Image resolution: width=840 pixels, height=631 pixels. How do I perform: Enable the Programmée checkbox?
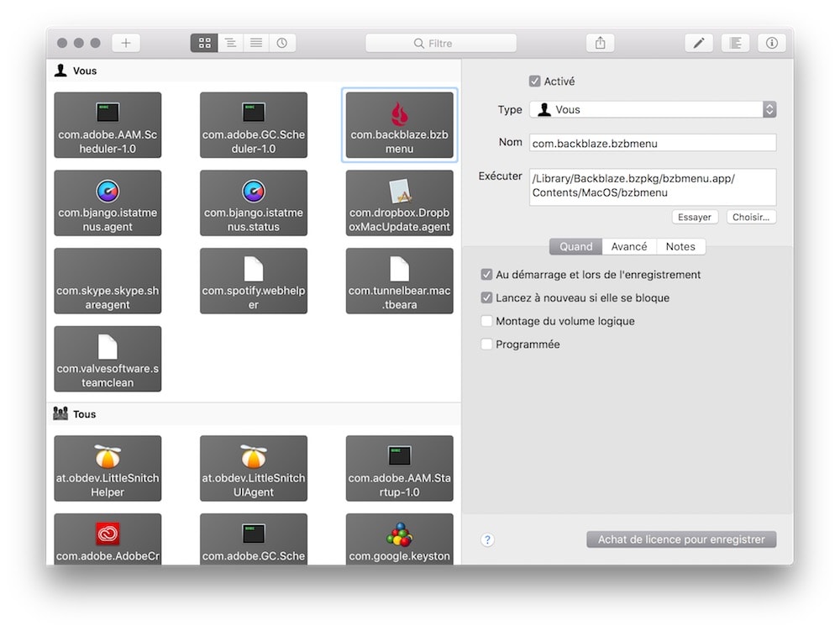[486, 344]
